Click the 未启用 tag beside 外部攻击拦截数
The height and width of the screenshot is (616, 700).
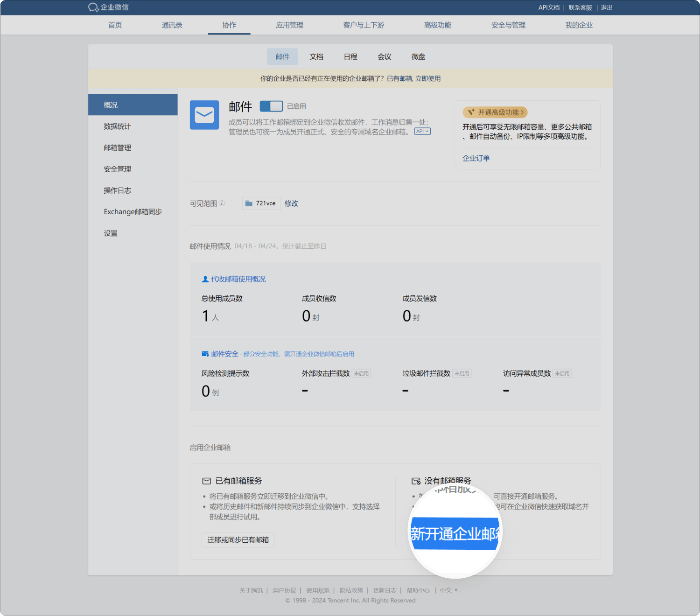coord(361,373)
